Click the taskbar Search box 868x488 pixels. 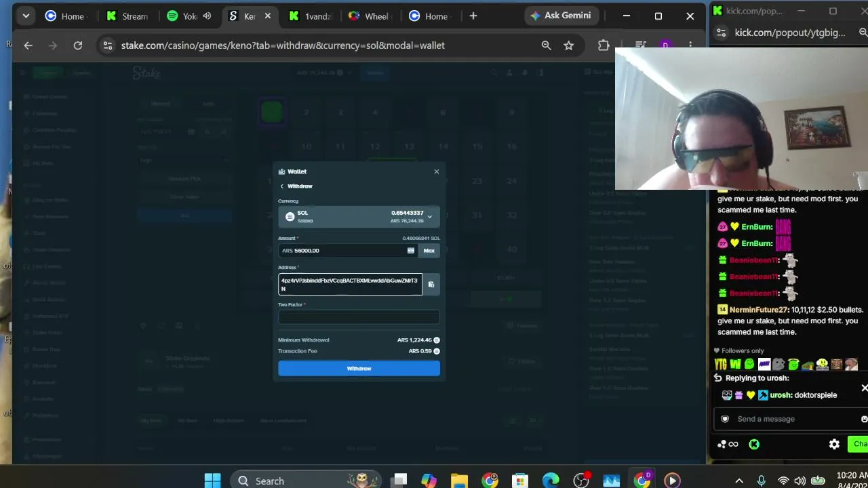[304, 481]
